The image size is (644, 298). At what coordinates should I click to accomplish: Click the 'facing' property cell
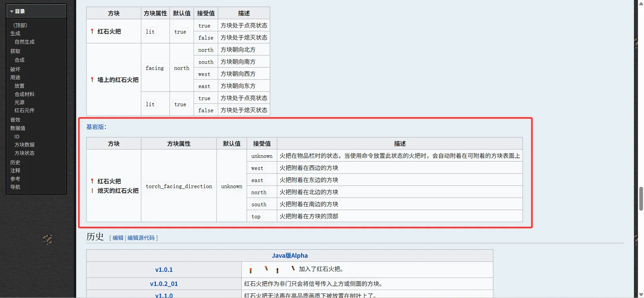155,68
